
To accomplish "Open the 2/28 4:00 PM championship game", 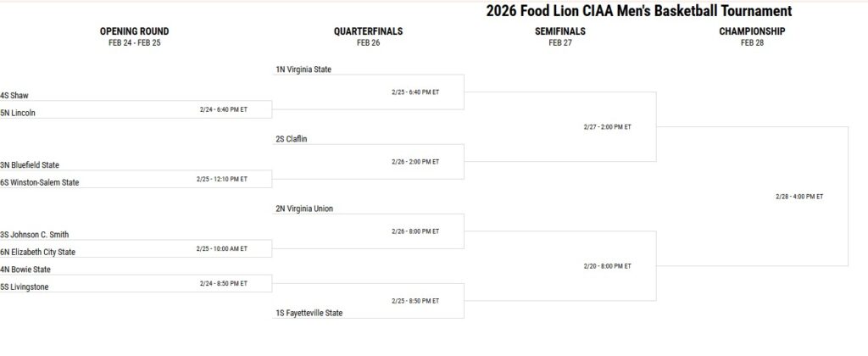I will click(x=798, y=197).
